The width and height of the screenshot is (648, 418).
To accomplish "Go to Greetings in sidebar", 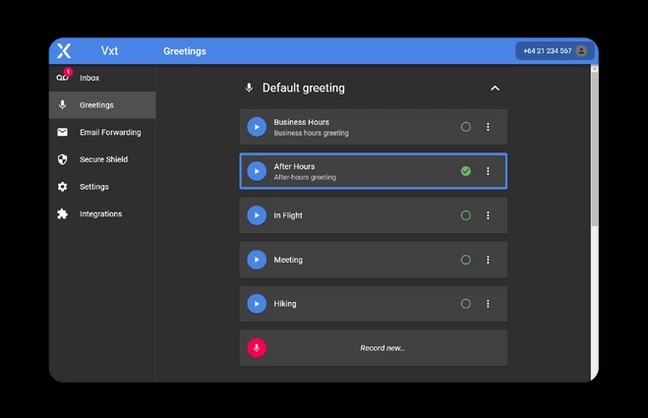I will (97, 105).
